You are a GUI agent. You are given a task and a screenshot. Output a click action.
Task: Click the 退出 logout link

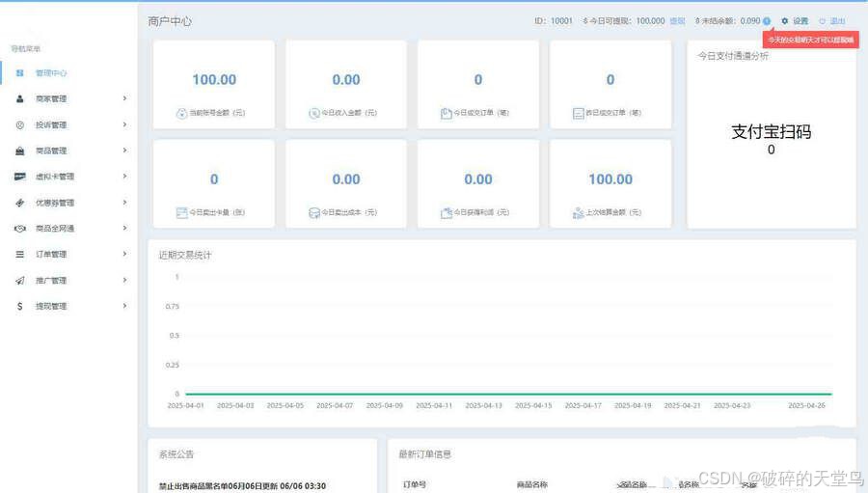[837, 21]
